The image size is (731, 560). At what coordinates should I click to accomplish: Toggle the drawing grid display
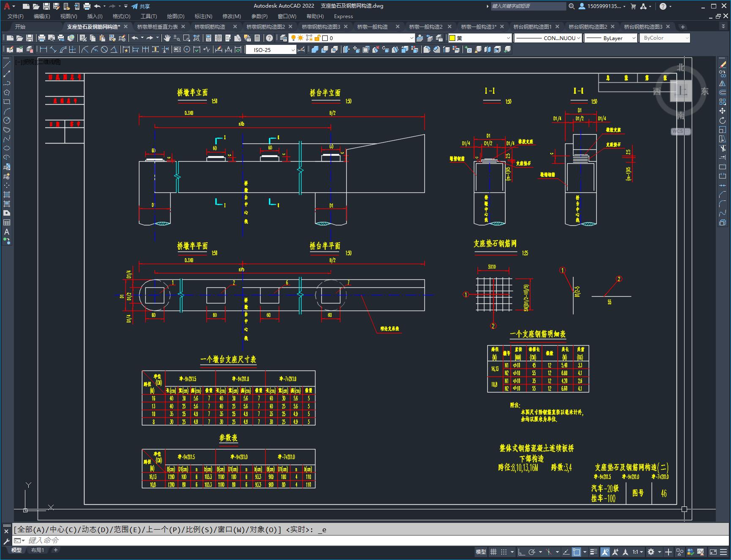click(x=493, y=552)
